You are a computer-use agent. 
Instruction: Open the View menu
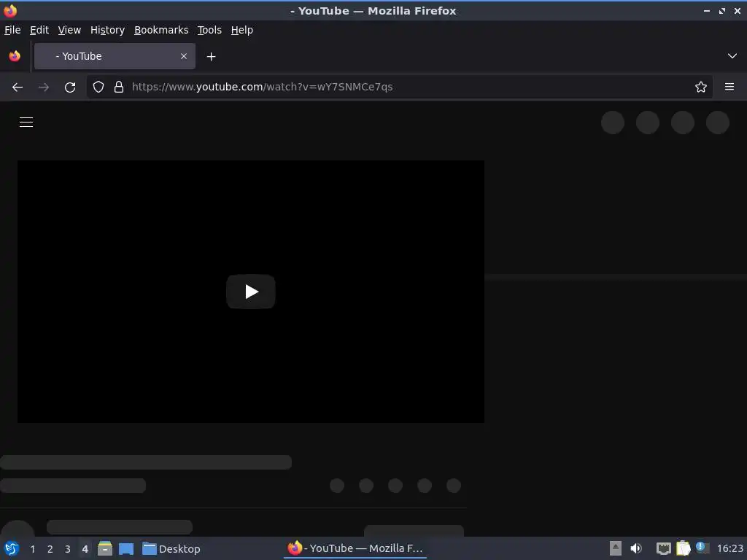(x=69, y=30)
